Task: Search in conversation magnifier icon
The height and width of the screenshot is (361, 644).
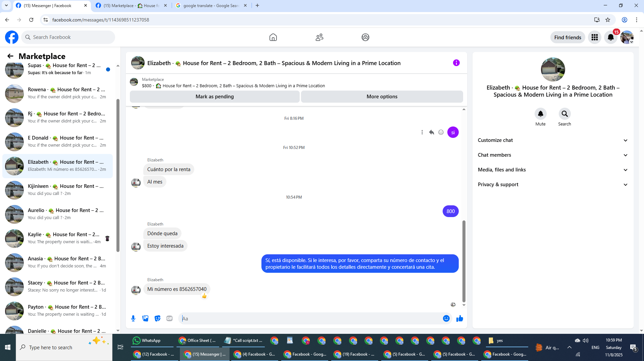Action: 564,114
